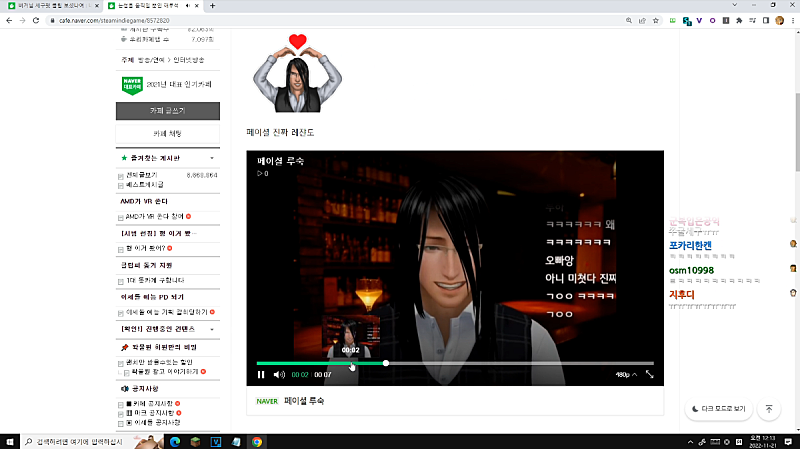Image resolution: width=800 pixels, height=449 pixels.
Task: Click the NAVER logo under the video
Action: coord(267,402)
